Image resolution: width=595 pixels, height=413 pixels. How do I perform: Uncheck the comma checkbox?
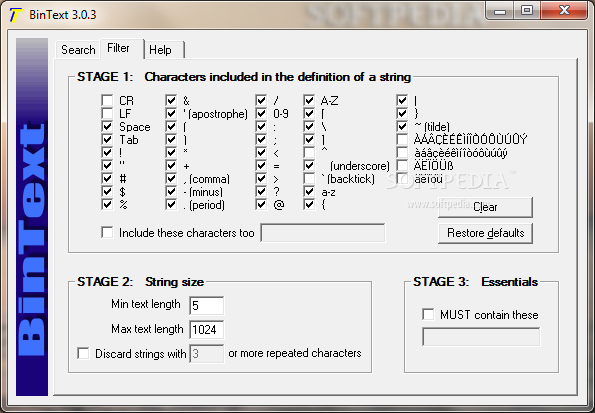pyautogui.click(x=171, y=178)
